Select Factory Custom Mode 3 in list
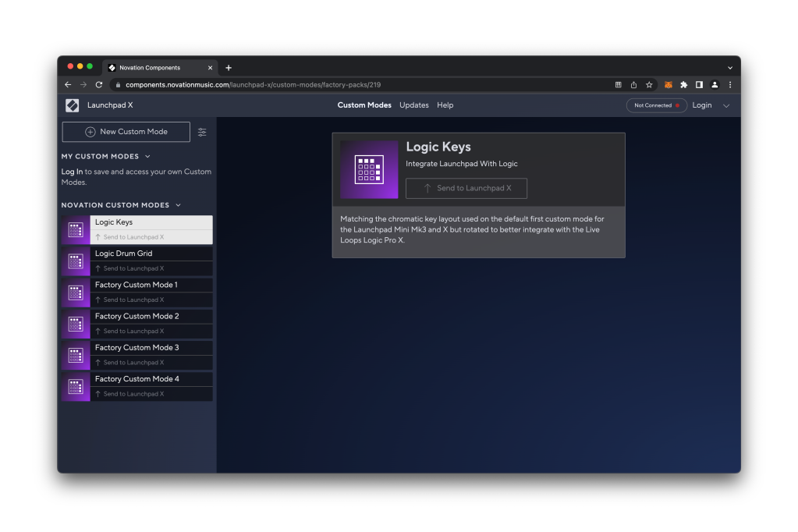 pyautogui.click(x=137, y=348)
